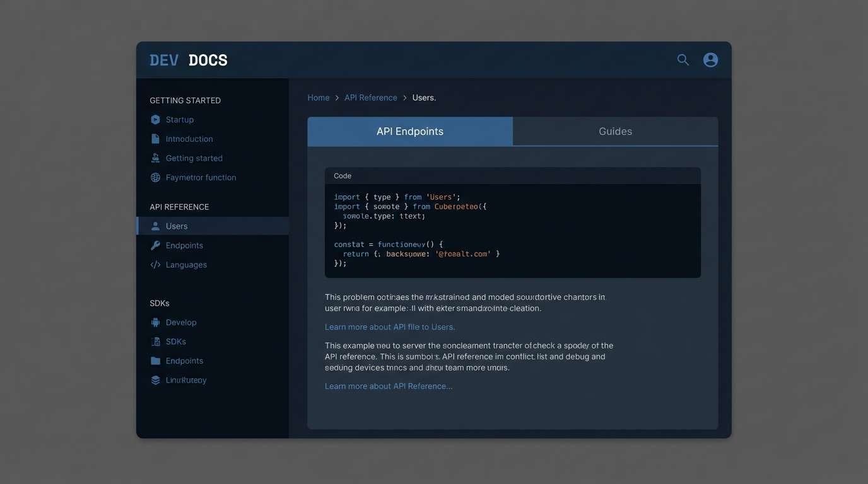The height and width of the screenshot is (484, 868).
Task: Expand the chevron after Home breadcrumb
Action: [x=335, y=98]
